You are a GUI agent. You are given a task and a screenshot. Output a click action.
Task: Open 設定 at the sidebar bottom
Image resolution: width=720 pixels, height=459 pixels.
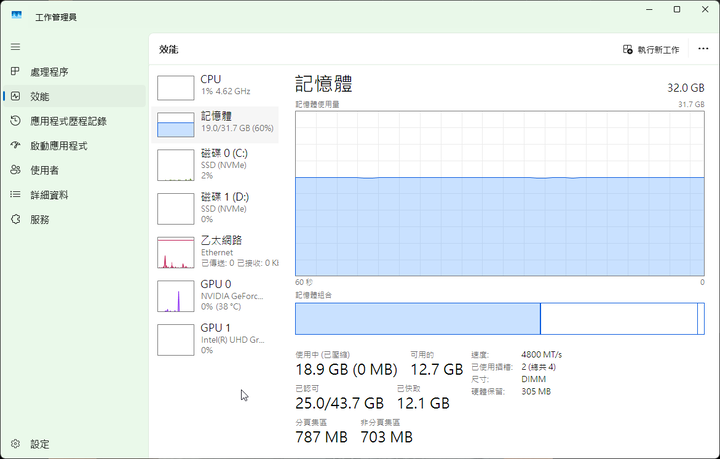click(x=74, y=444)
